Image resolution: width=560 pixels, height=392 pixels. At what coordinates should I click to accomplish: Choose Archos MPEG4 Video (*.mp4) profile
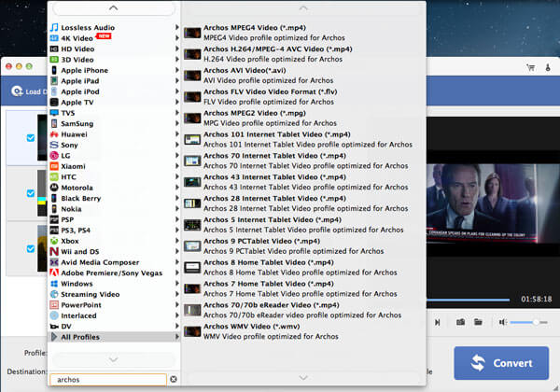[303, 33]
